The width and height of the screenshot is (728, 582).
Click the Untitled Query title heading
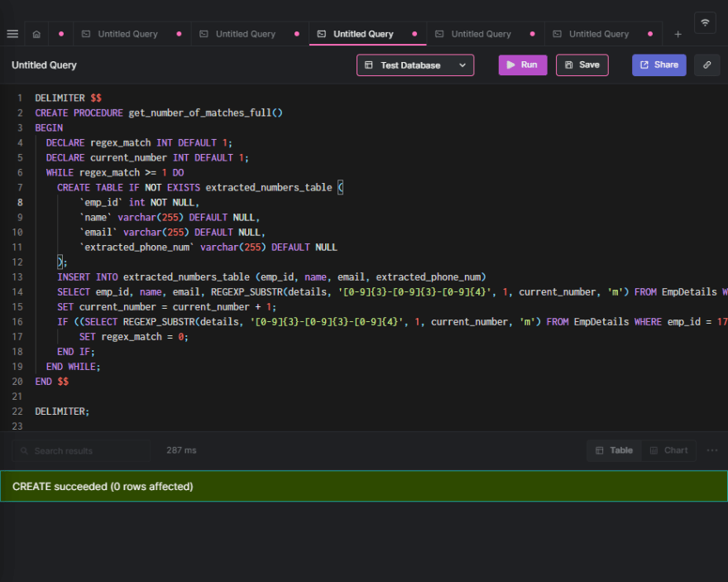44,65
